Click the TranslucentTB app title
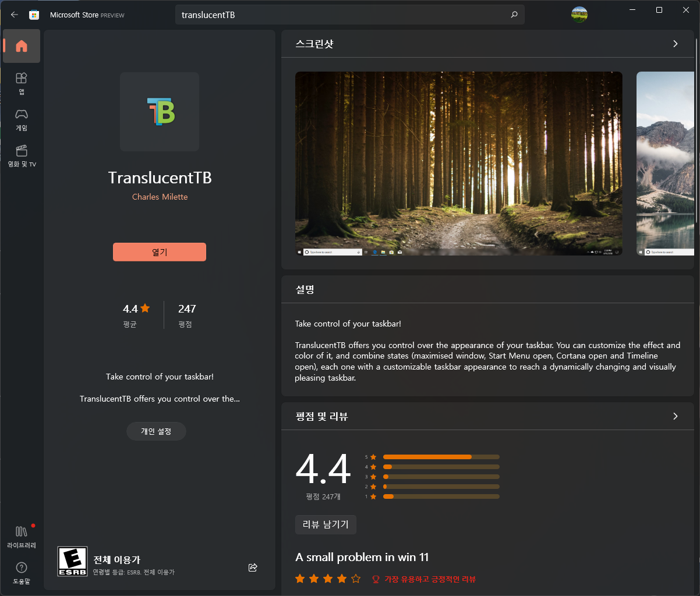 coord(160,178)
